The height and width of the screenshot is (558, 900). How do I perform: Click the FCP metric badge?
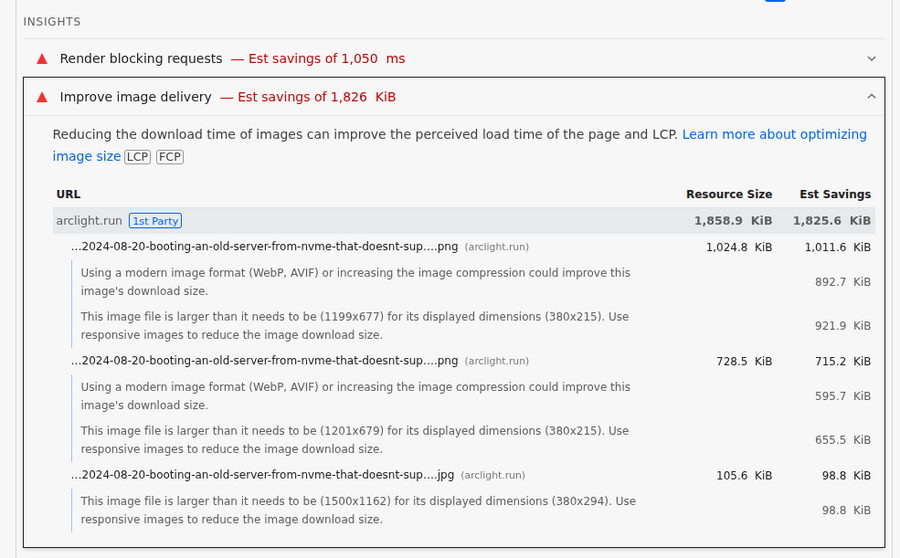click(x=170, y=157)
